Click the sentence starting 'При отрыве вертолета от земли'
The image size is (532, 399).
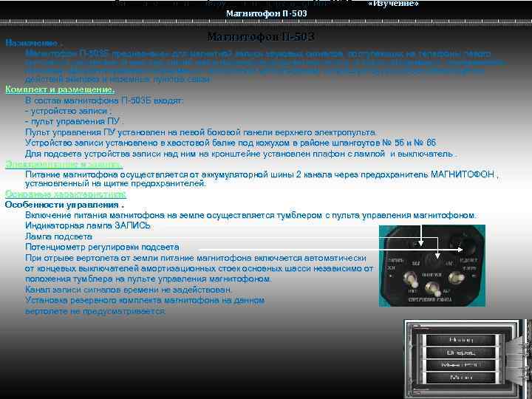point(199,268)
